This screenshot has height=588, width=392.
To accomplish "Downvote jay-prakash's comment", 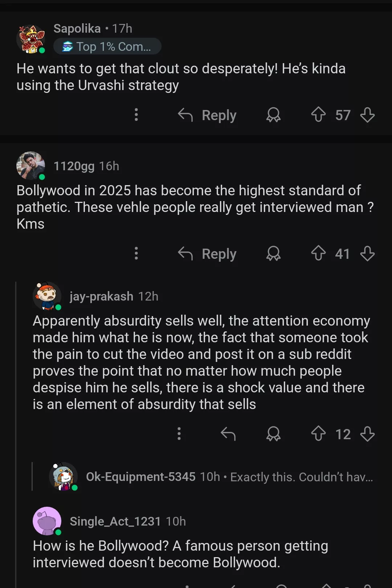I will (367, 434).
